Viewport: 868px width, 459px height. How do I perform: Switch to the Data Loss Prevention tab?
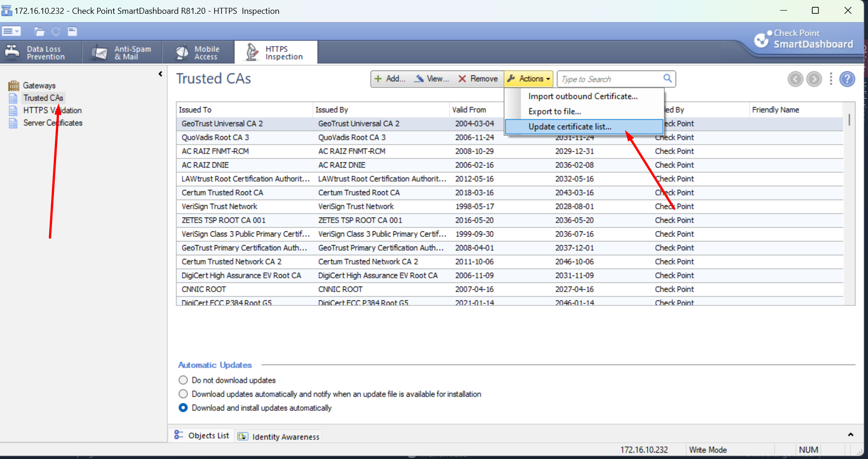(41, 52)
